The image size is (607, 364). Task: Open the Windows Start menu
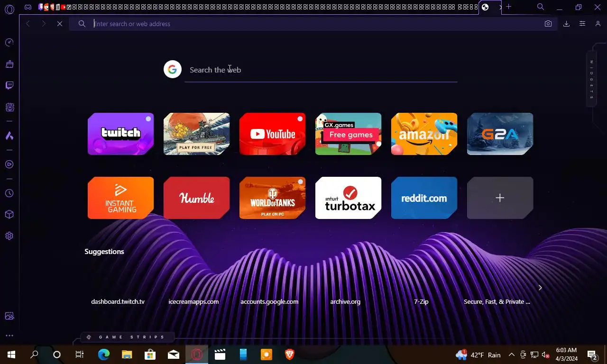[x=11, y=355]
